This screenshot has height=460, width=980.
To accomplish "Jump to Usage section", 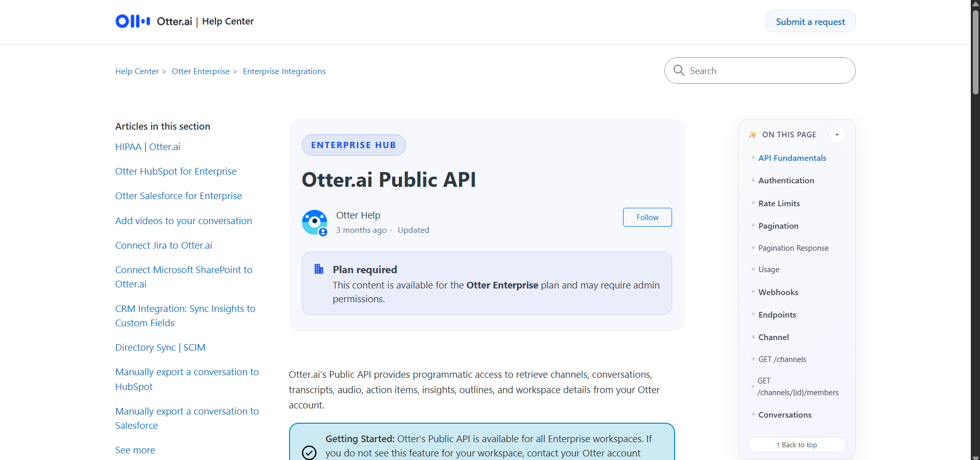I will click(769, 270).
